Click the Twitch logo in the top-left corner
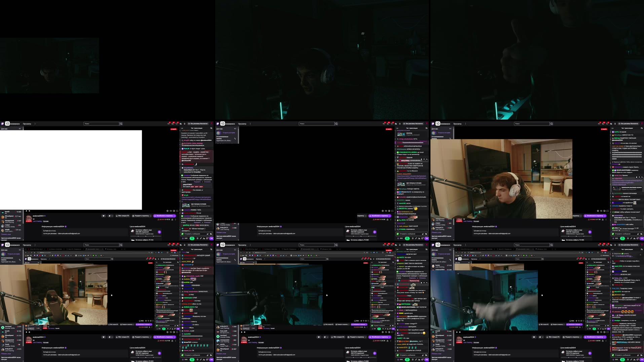Viewport: 644px width, 362px height. point(2,124)
